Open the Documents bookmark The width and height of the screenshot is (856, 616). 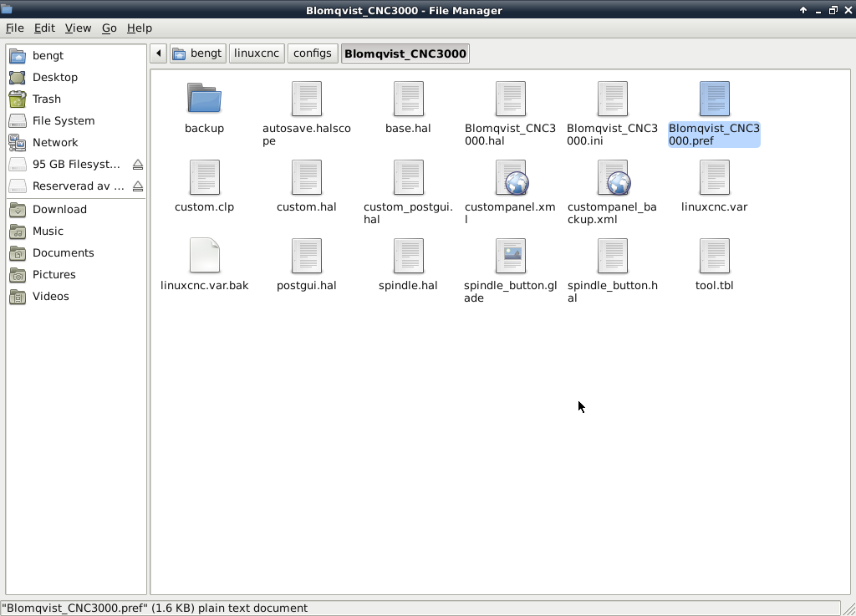76,252
